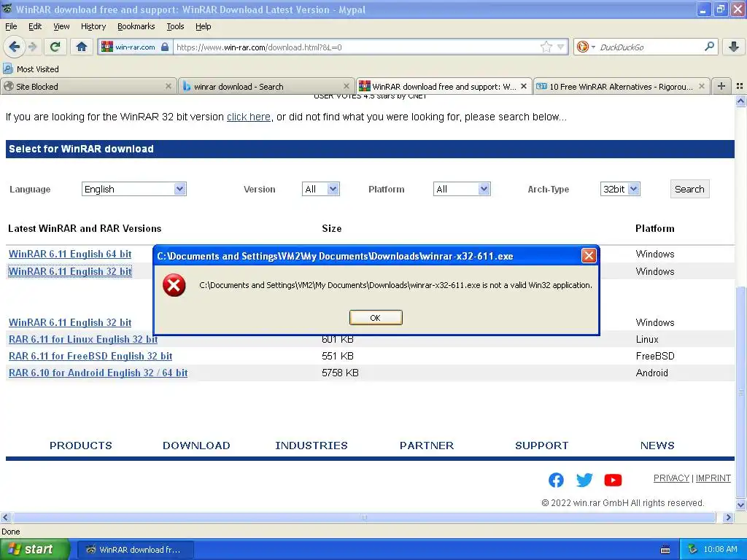The image size is (747, 560).
Task: Open the Home page icon
Action: click(82, 47)
